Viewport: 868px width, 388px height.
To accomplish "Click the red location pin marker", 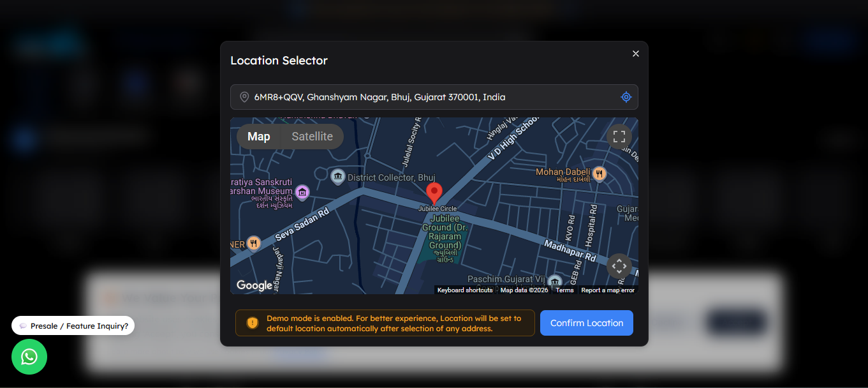I will click(434, 192).
